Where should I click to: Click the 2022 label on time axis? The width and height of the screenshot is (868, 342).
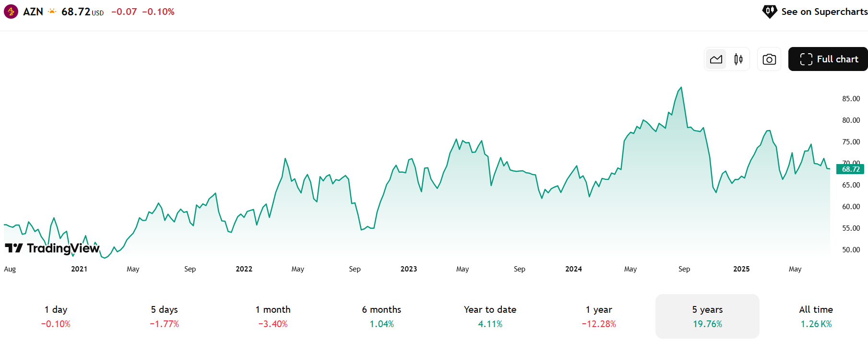[x=244, y=269]
